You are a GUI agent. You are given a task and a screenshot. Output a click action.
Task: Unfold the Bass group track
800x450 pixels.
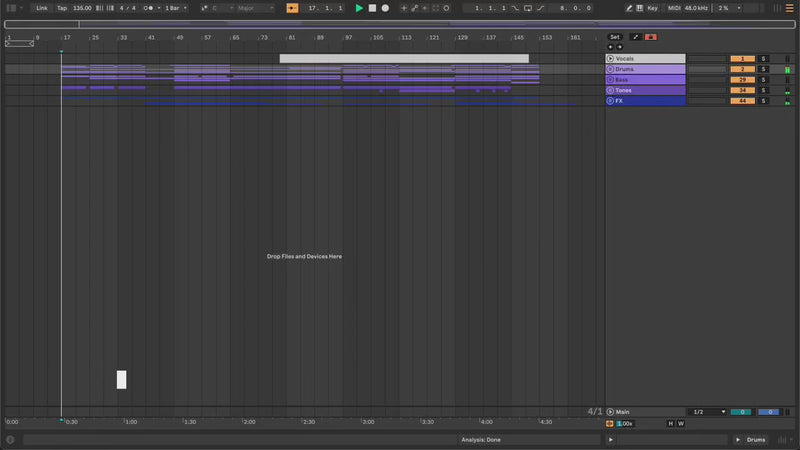(x=610, y=80)
